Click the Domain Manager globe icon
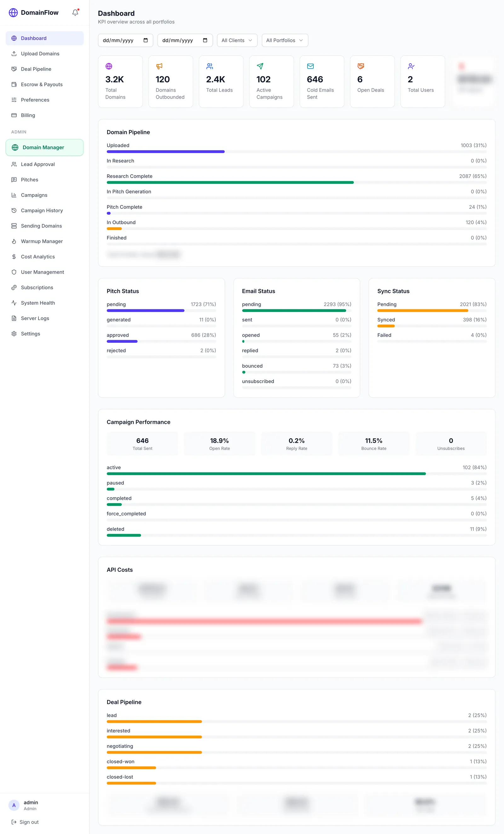 [15, 147]
